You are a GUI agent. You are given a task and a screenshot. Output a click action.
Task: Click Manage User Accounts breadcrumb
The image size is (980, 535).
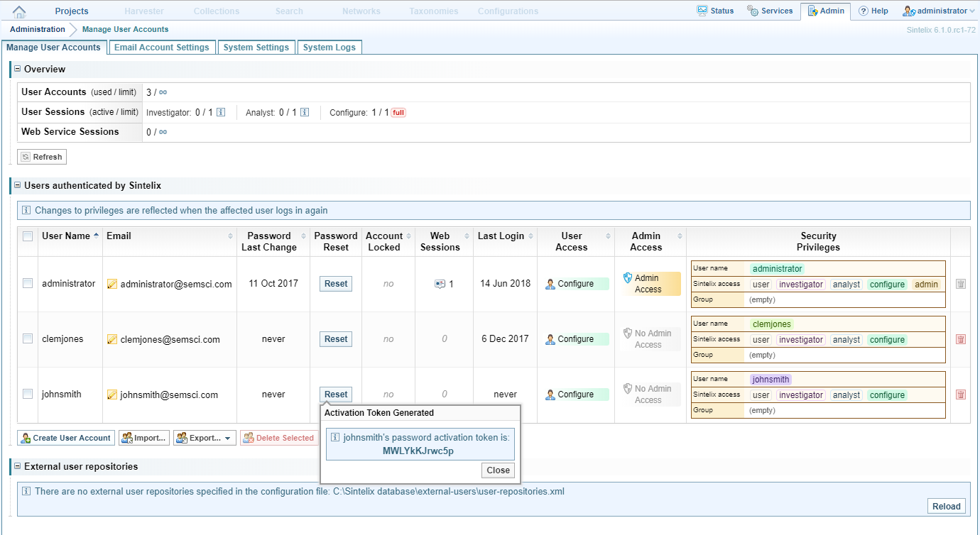click(x=126, y=29)
